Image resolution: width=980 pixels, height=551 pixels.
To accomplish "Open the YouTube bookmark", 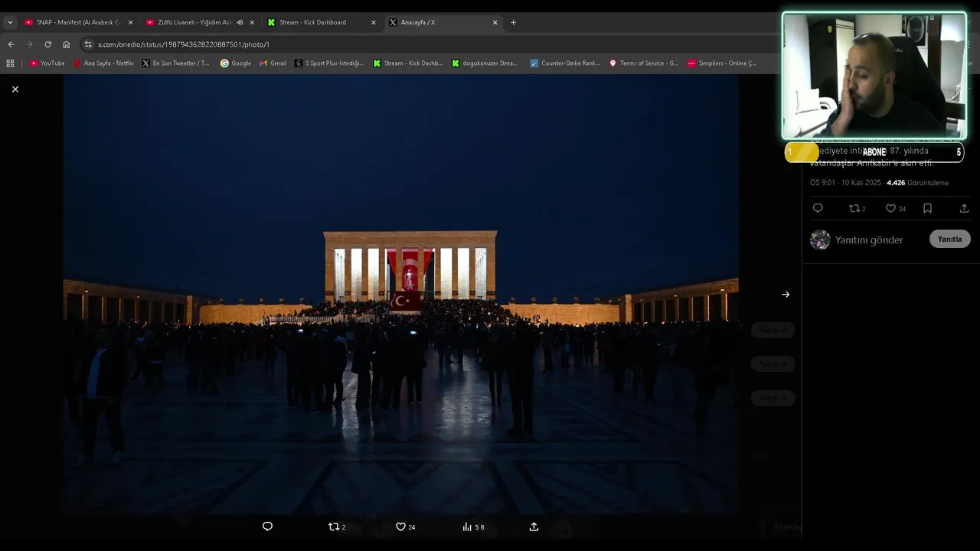I will tap(47, 64).
